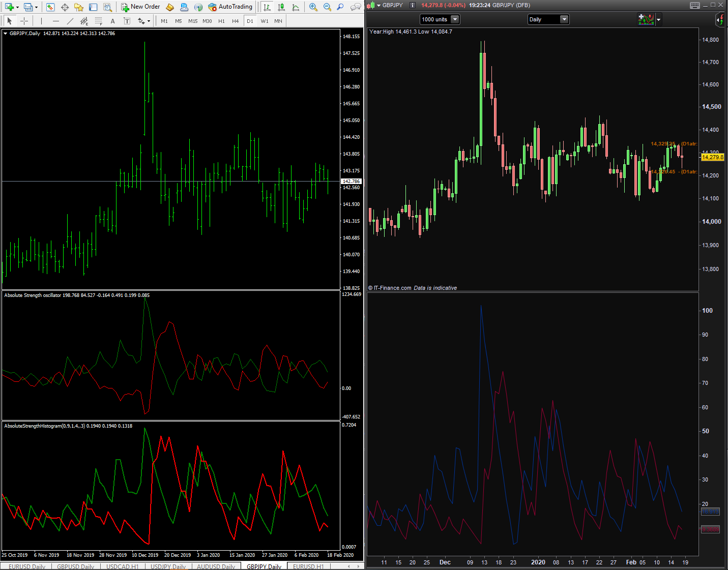
Task: Switch chart to candlestick display mode
Action: click(281, 7)
